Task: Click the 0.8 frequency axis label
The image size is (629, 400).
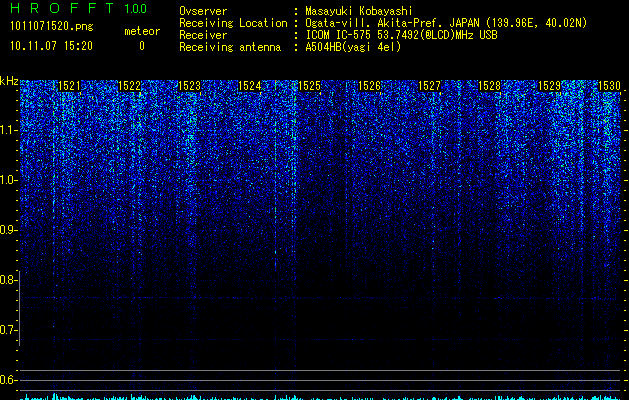Action: click(9, 280)
